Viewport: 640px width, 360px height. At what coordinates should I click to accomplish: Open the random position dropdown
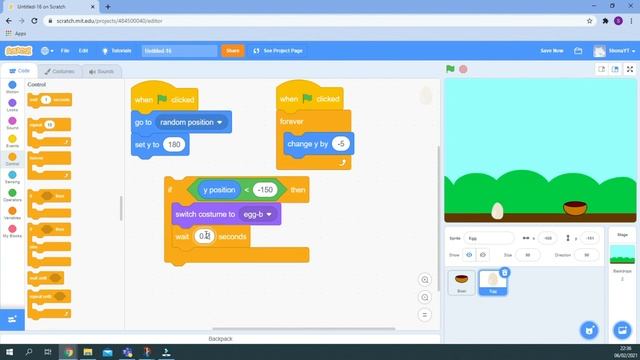tap(191, 122)
